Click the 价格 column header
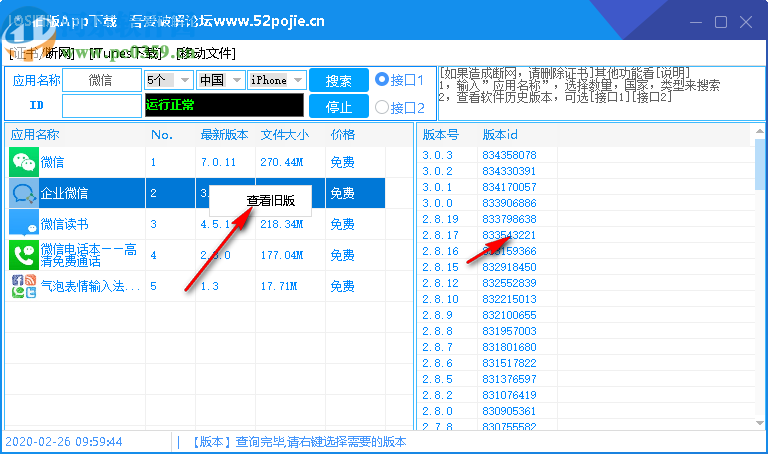The image size is (768, 454). 342,135
